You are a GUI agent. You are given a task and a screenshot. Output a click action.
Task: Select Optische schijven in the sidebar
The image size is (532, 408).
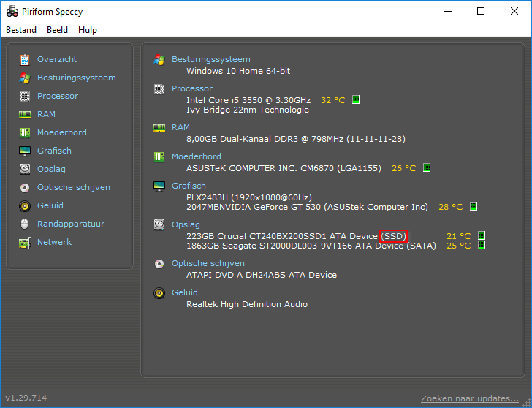(x=73, y=187)
